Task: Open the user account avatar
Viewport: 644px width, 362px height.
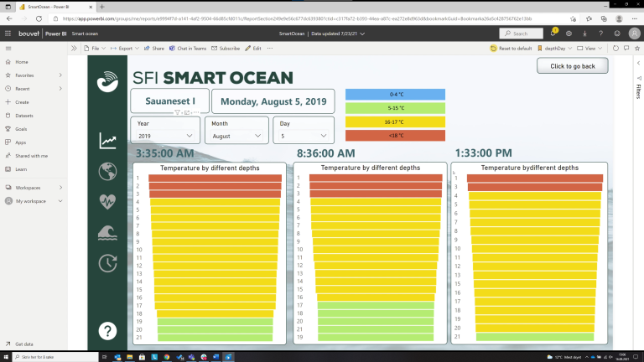Action: click(x=634, y=34)
